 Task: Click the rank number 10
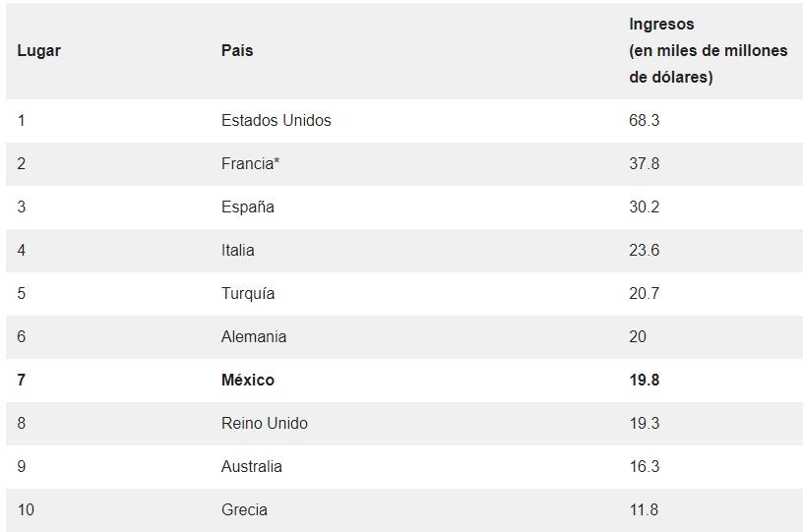[26, 510]
